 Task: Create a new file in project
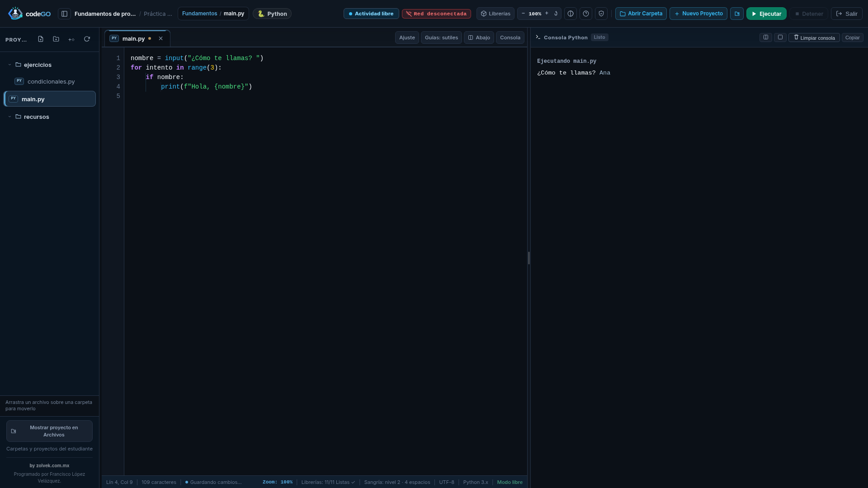tap(41, 39)
